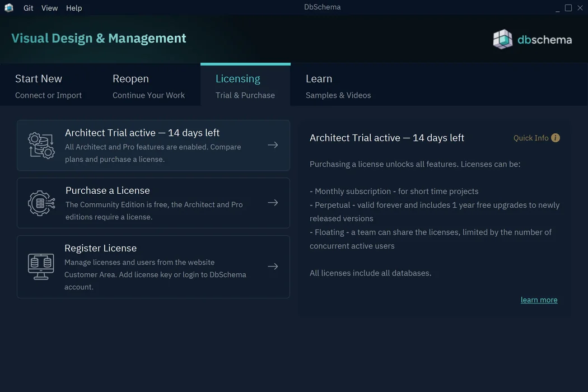Click 'All licenses include all databases.' text
Viewport: 588px width, 392px height.
coord(371,273)
